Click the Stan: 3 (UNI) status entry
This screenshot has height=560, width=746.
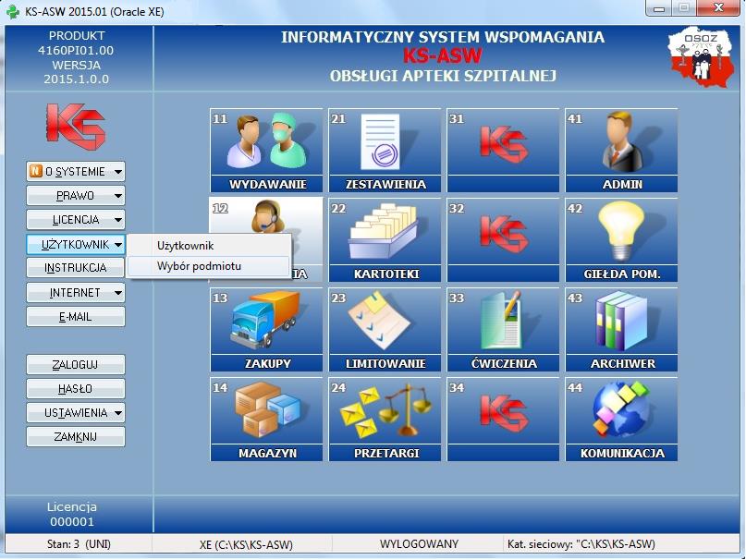(79, 543)
